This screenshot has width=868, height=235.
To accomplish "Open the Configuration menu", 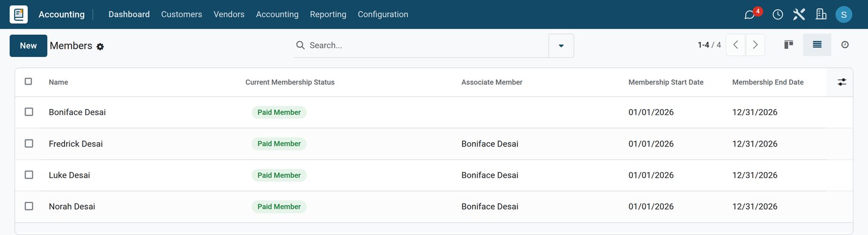I will tap(383, 14).
